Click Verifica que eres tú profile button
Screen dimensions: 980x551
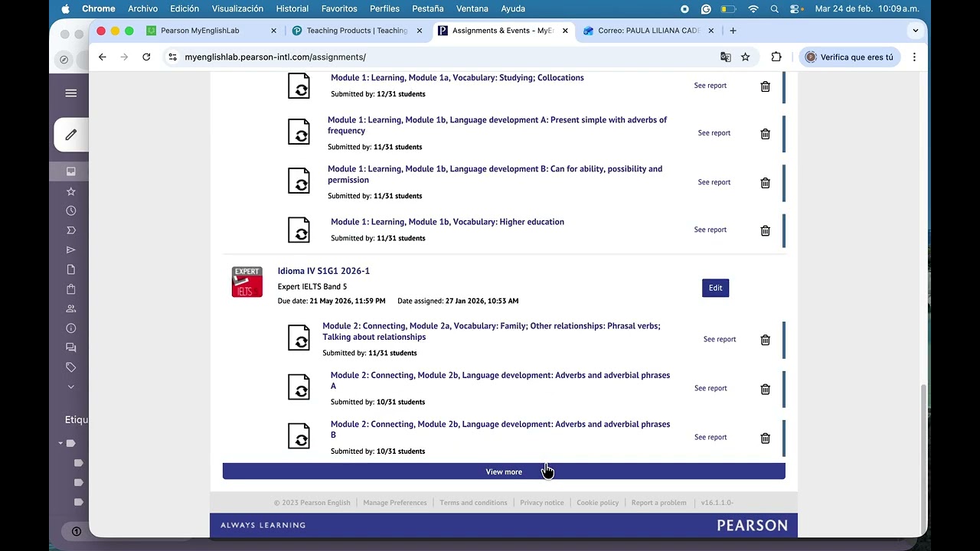pyautogui.click(x=850, y=57)
